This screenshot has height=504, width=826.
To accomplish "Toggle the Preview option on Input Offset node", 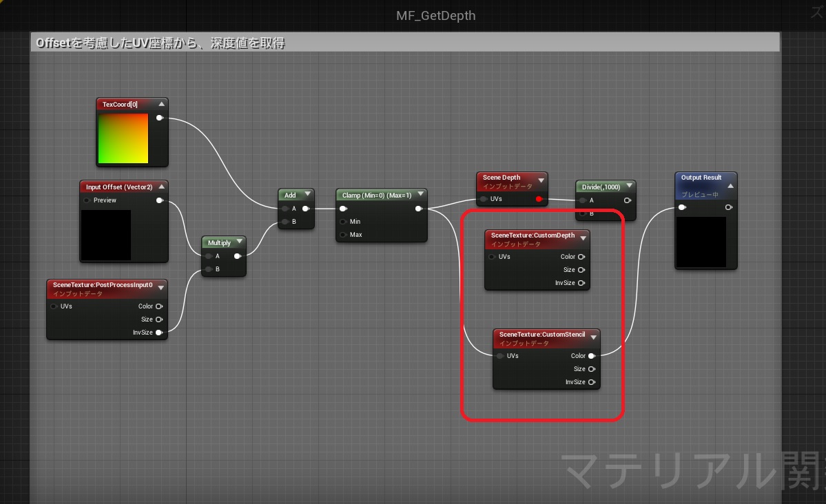I will pos(86,200).
